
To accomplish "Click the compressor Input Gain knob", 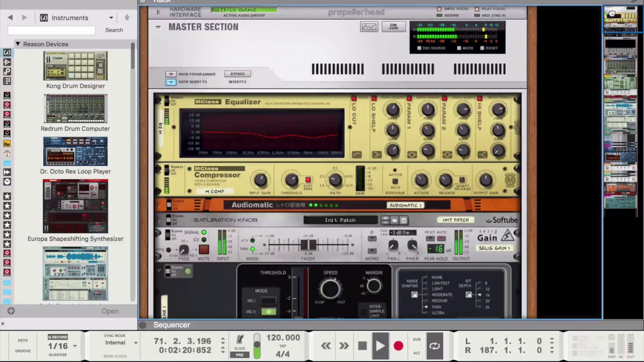I will pos(260,180).
